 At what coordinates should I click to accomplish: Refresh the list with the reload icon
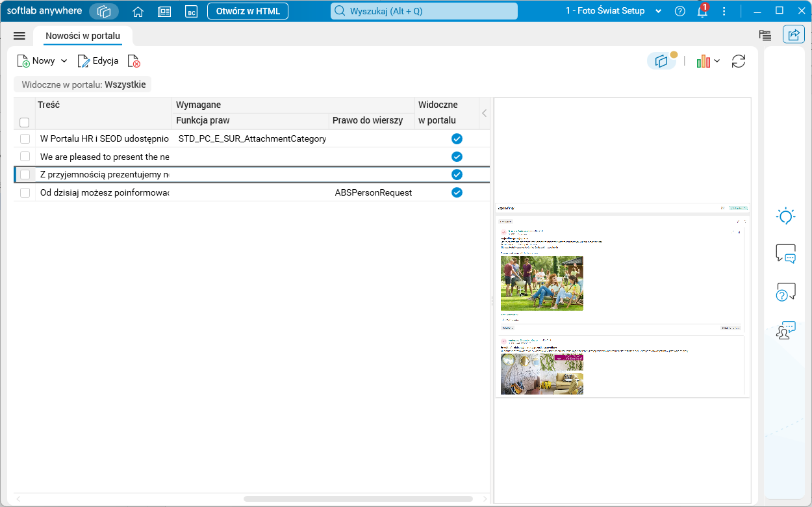coord(739,61)
